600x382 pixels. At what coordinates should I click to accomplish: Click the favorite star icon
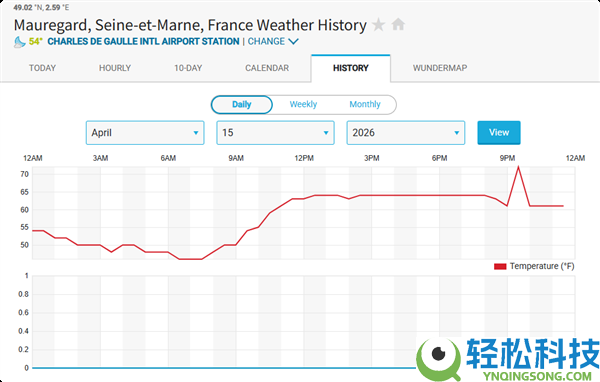[378, 25]
